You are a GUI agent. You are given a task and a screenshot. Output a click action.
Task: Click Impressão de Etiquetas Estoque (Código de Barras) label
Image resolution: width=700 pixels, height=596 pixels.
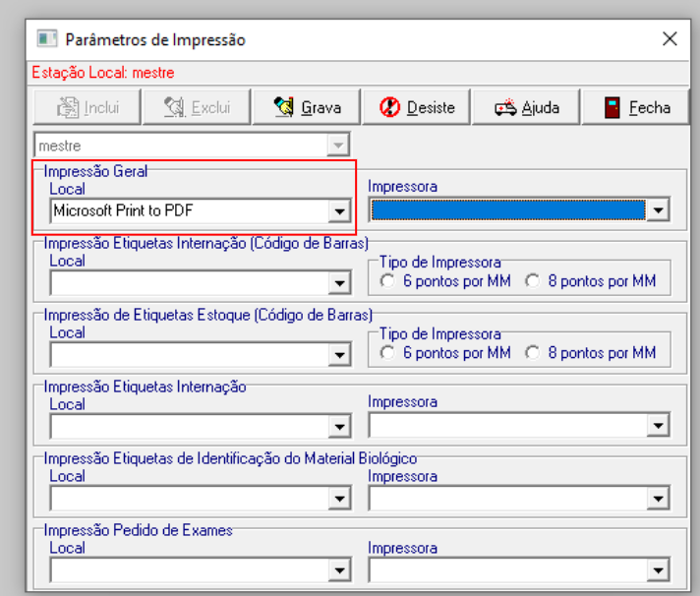point(208,315)
